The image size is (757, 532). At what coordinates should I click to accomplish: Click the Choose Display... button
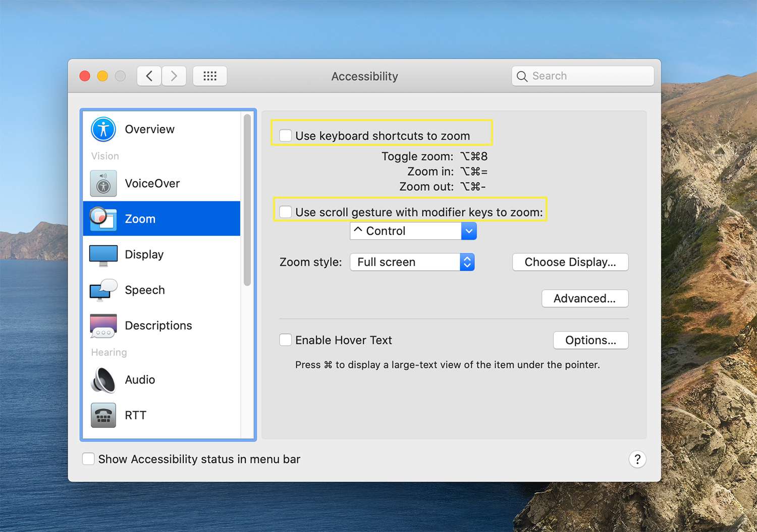[570, 262]
